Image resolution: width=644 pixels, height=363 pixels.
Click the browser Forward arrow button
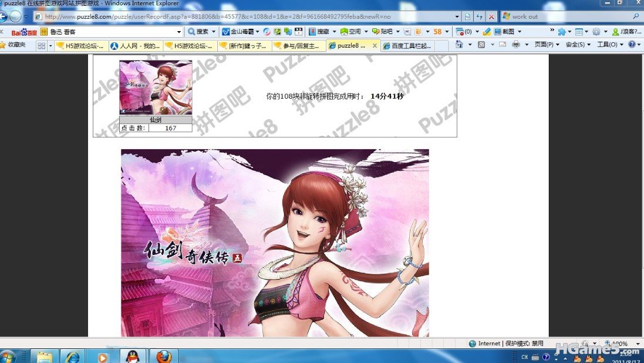15,16
